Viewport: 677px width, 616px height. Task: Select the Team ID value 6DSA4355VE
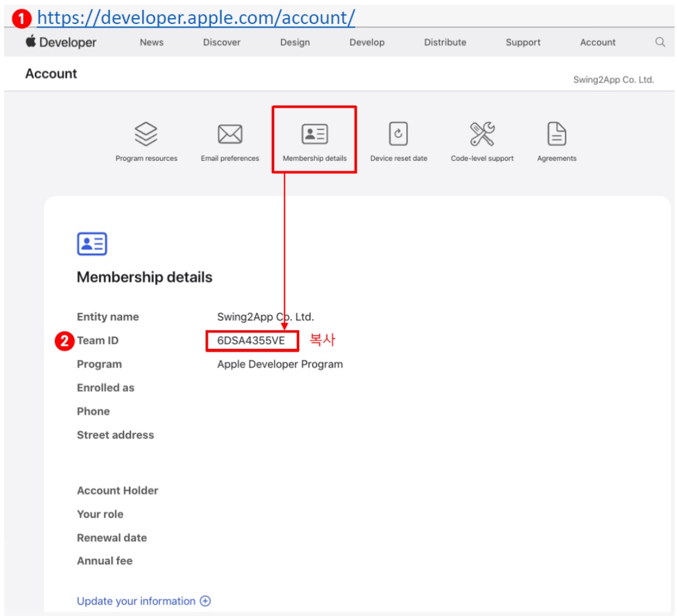coord(251,341)
